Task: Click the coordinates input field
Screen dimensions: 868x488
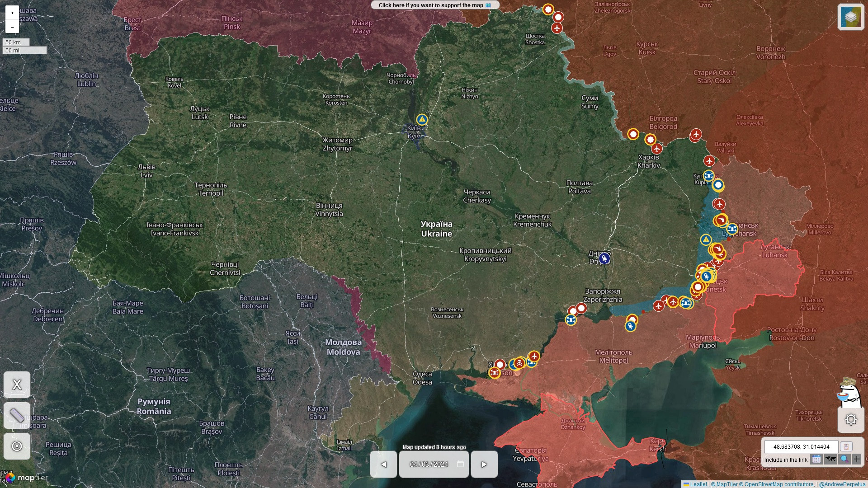Action: [801, 446]
